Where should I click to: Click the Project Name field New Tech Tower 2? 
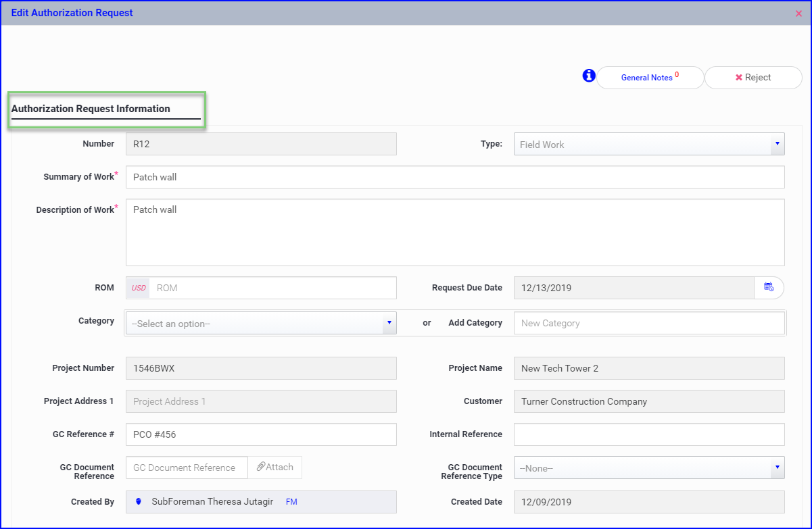(x=649, y=368)
